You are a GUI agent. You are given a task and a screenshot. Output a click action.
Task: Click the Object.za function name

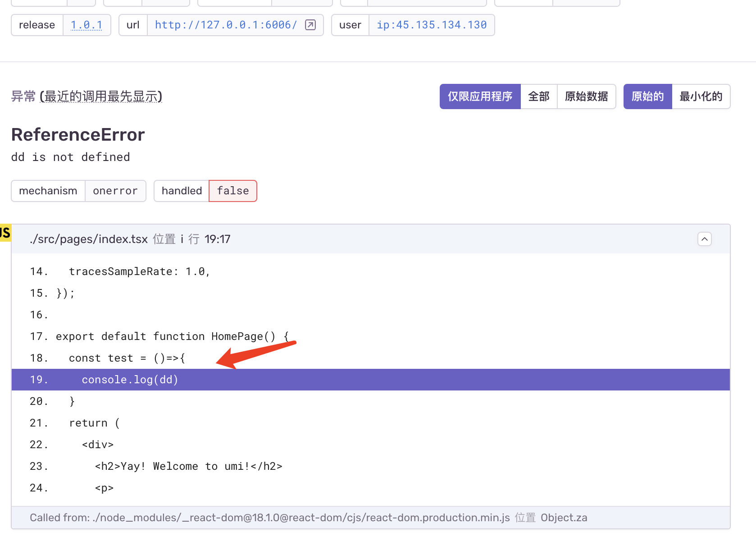pos(564,518)
